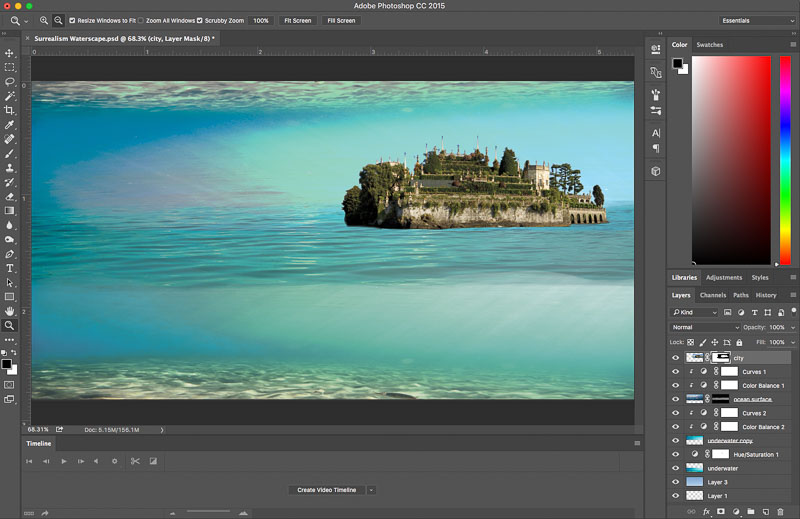Switch to the Adjustments tab
The image size is (800, 519).
723,278
